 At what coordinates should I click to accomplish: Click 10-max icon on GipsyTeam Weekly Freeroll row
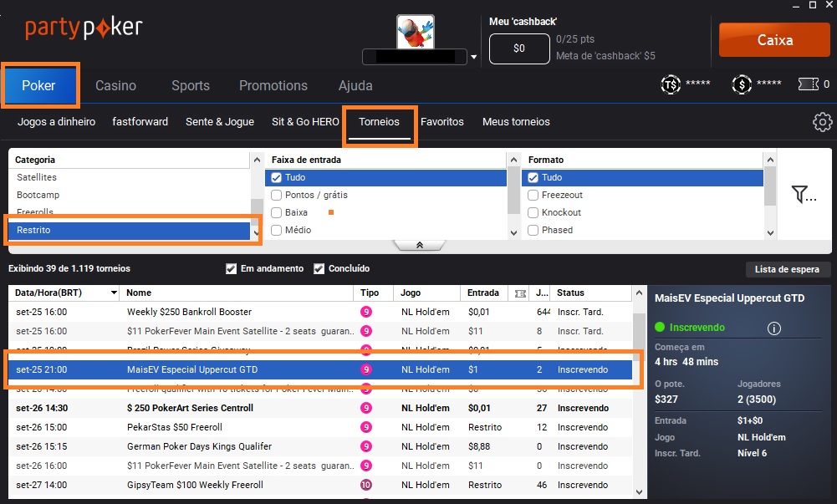[x=366, y=485]
